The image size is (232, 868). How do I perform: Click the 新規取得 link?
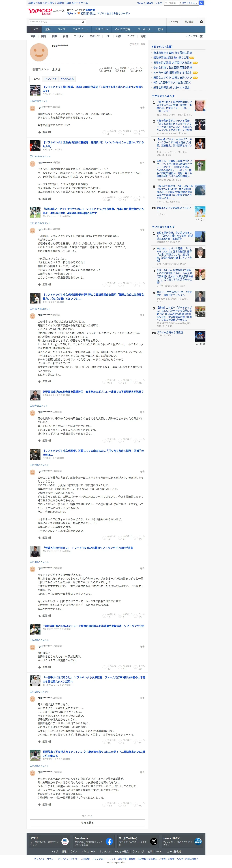pyautogui.click(x=90, y=10)
